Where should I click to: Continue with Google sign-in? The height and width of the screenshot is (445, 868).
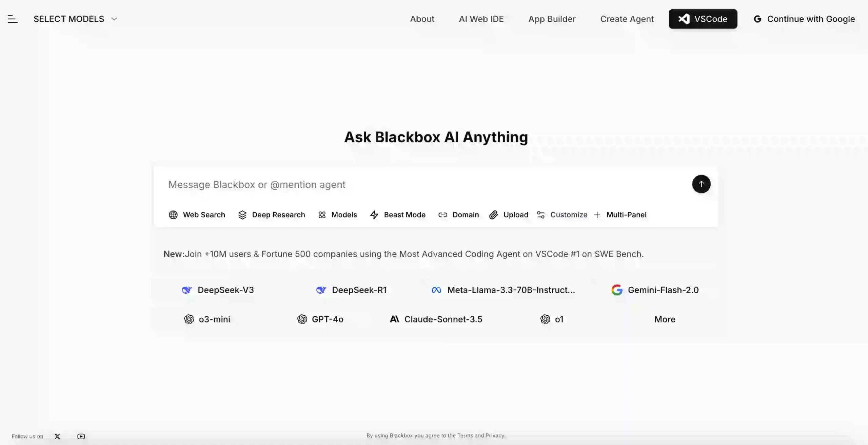tap(804, 19)
